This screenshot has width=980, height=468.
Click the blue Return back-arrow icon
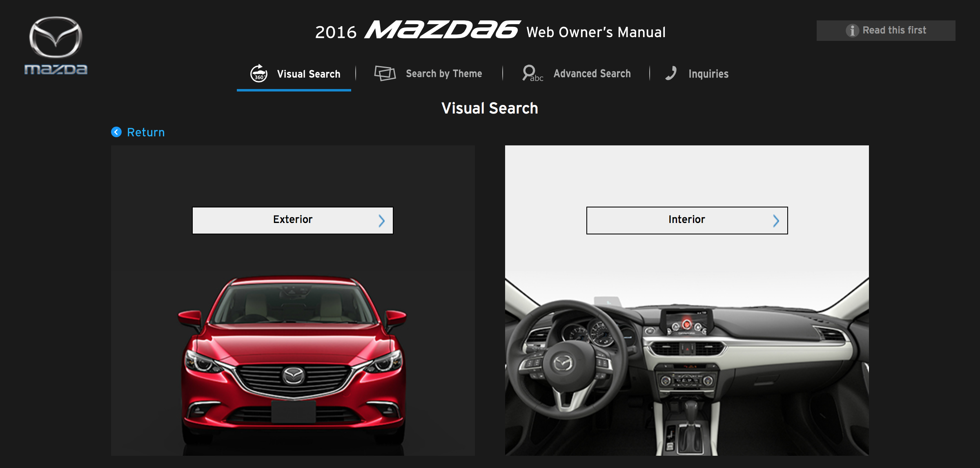coord(116,132)
